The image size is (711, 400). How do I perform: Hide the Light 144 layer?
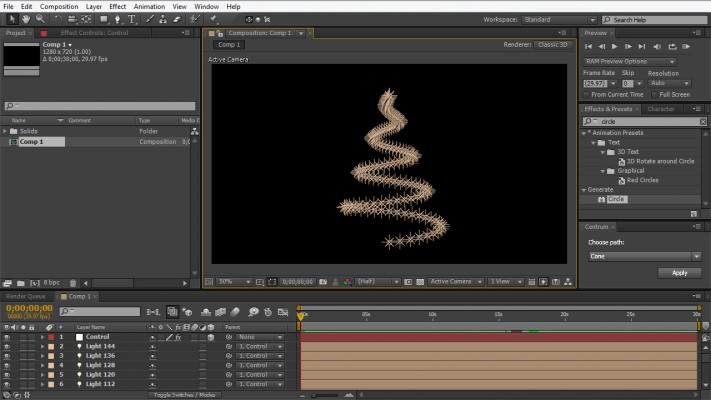tap(7, 347)
